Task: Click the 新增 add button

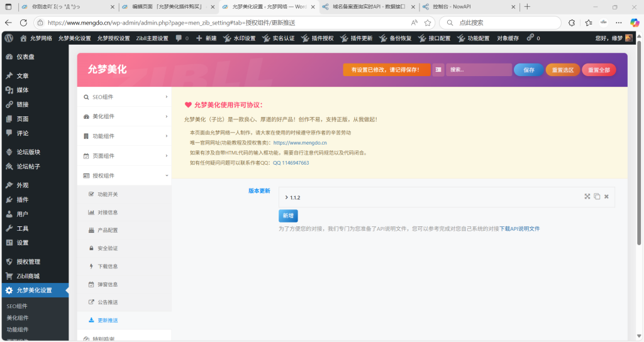Action: (288, 216)
